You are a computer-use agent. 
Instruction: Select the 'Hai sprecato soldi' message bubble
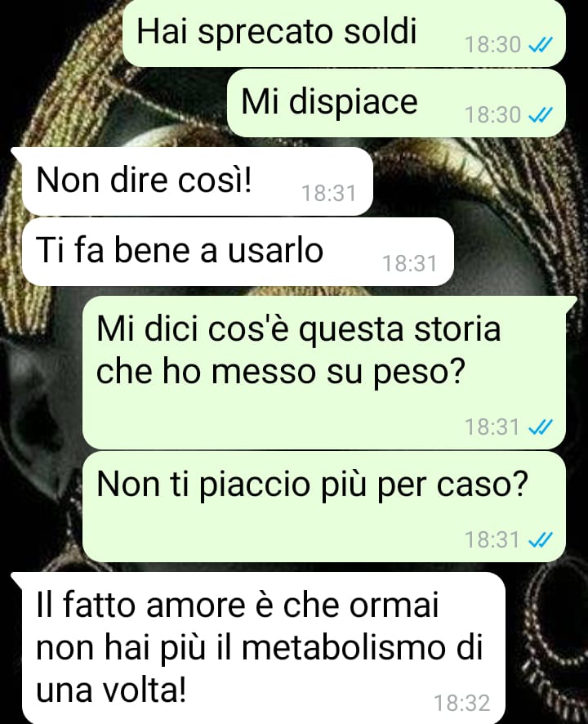click(x=344, y=34)
